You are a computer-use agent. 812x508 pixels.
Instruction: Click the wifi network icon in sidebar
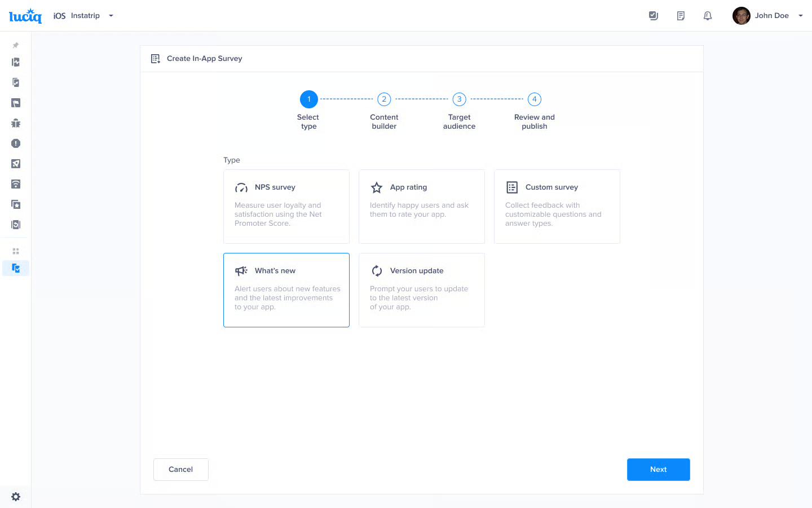point(16,184)
